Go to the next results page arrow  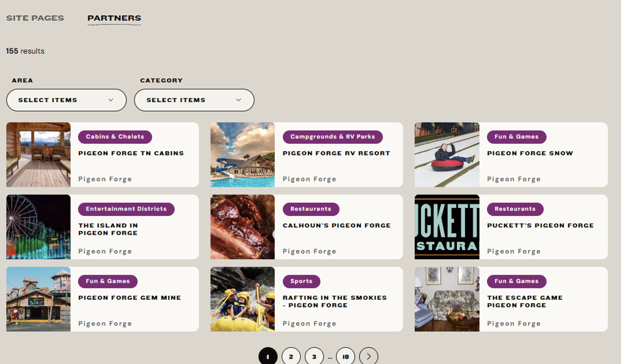[369, 356]
